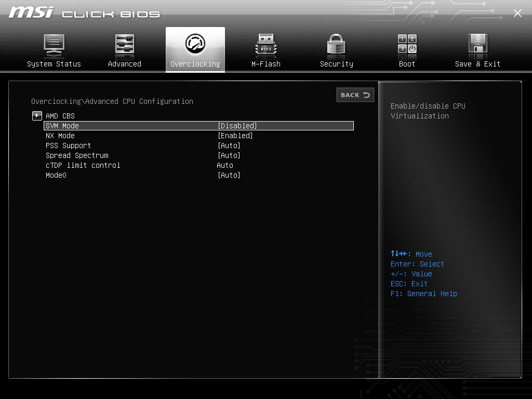The height and width of the screenshot is (399, 532).
Task: Change the Mode0 [Auto] value
Action: (229, 175)
